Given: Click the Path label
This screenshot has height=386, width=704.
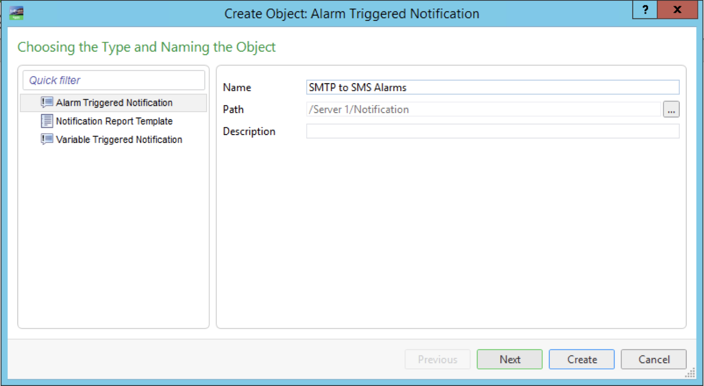Looking at the screenshot, I should [233, 109].
